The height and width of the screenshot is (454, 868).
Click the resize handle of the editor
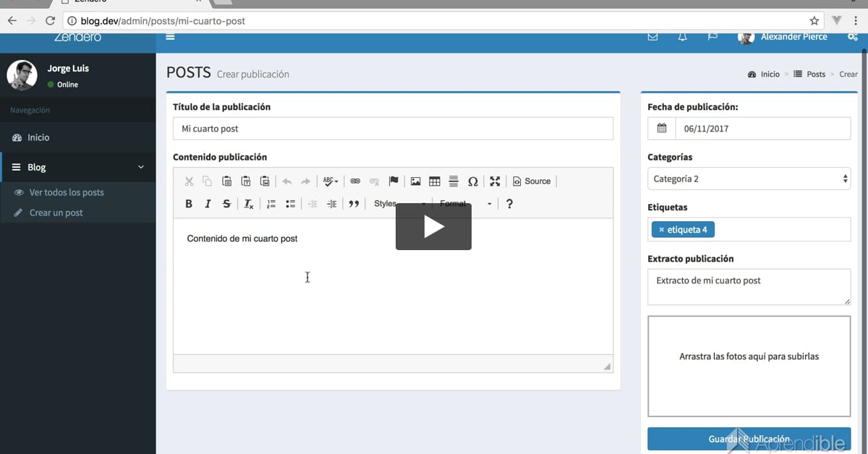point(607,367)
